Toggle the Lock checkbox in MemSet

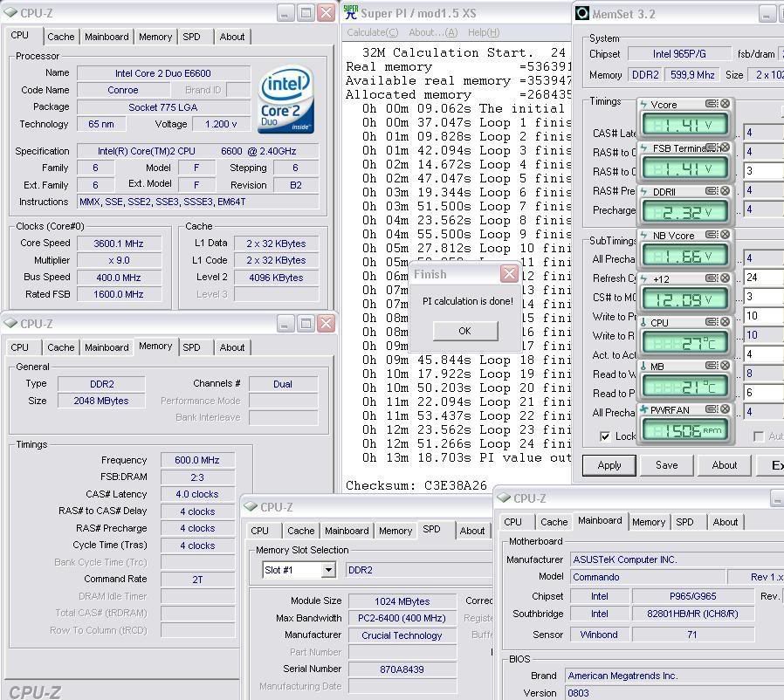click(605, 436)
